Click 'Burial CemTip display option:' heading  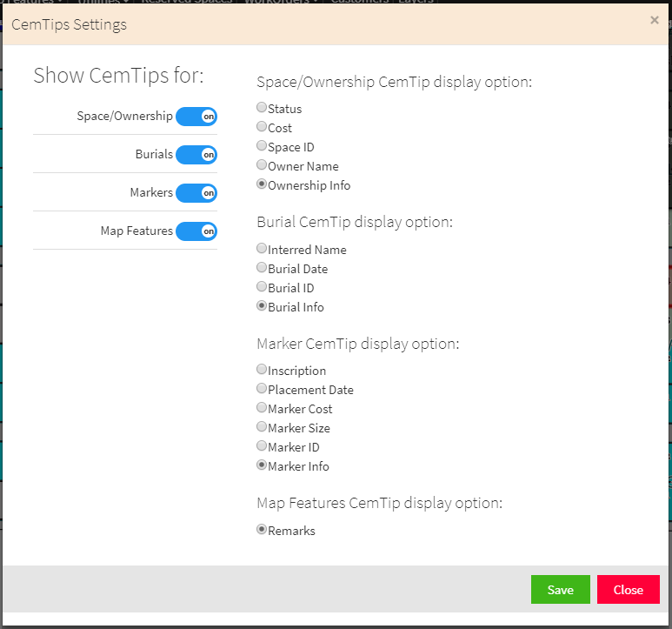click(x=355, y=222)
